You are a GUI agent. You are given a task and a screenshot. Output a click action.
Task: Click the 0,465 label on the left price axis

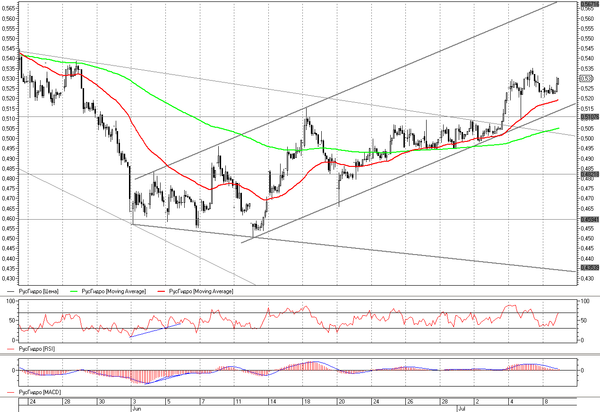[8, 208]
